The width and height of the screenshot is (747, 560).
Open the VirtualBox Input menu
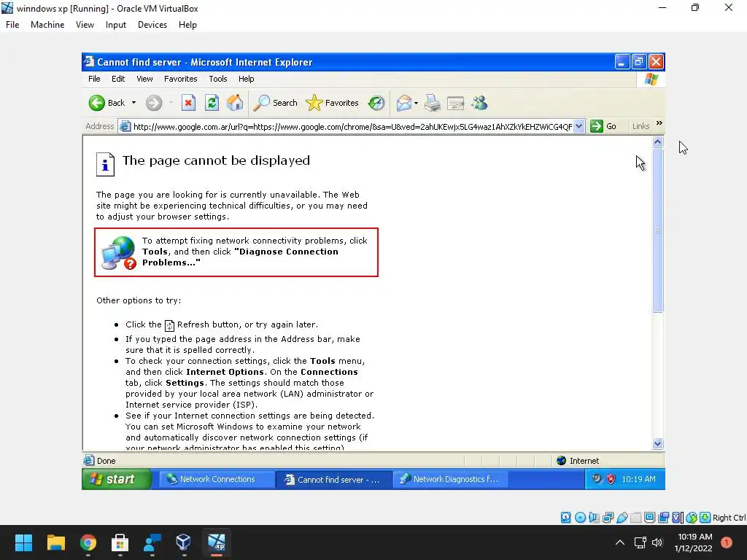(116, 25)
